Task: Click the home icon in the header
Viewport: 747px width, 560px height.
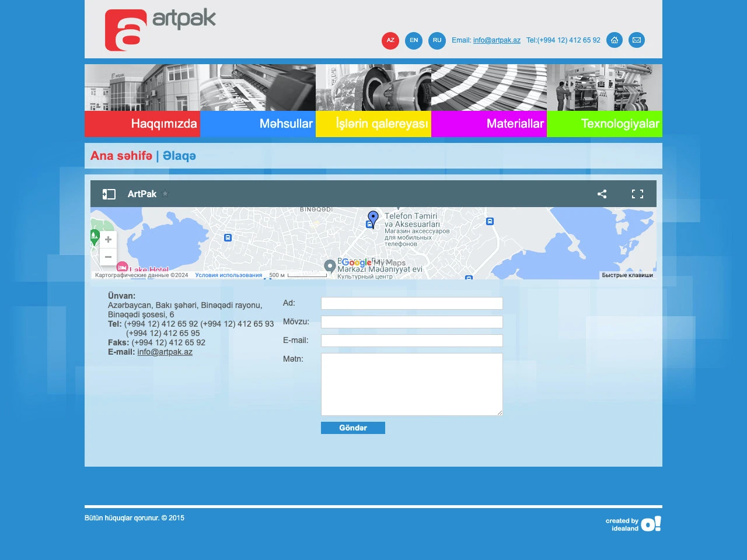Action: [x=615, y=40]
